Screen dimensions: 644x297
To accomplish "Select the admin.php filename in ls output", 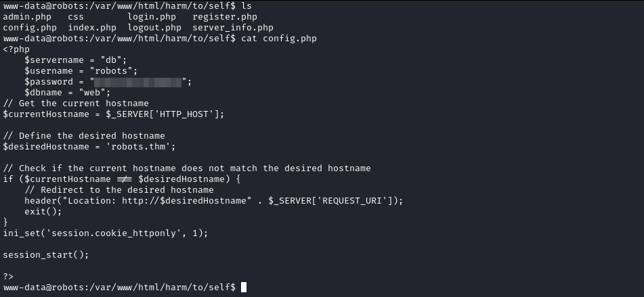I will pyautogui.click(x=27, y=17).
